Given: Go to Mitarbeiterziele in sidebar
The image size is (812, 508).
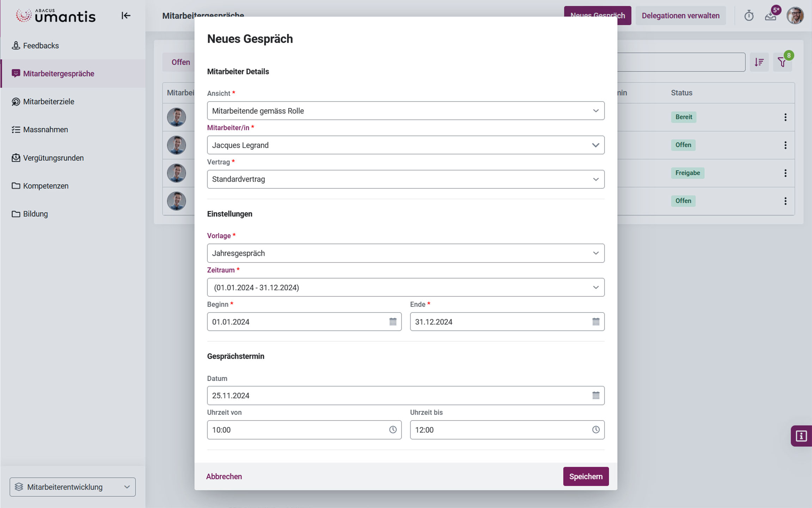Looking at the screenshot, I should click(49, 102).
